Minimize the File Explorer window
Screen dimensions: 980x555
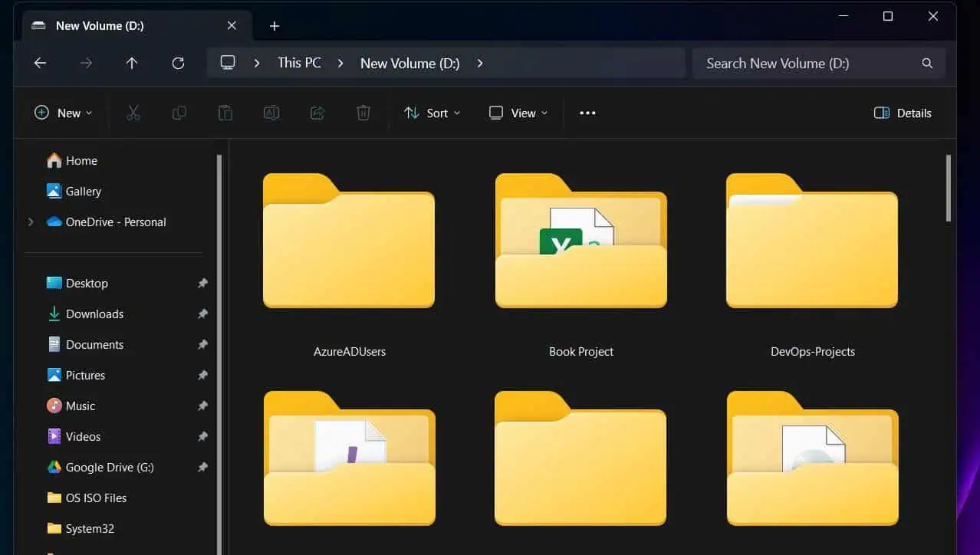pos(843,16)
